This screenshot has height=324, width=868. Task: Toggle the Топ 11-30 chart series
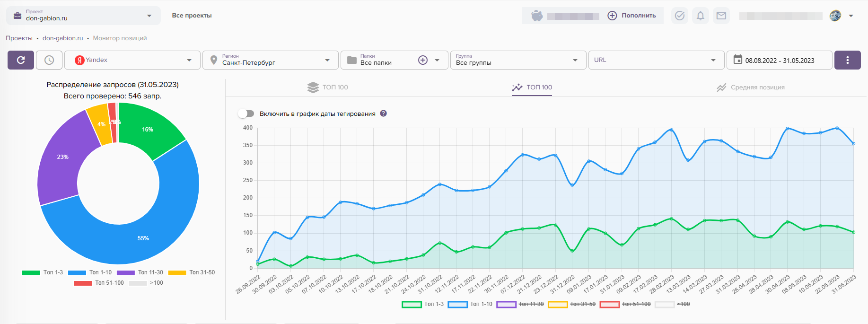[520, 304]
